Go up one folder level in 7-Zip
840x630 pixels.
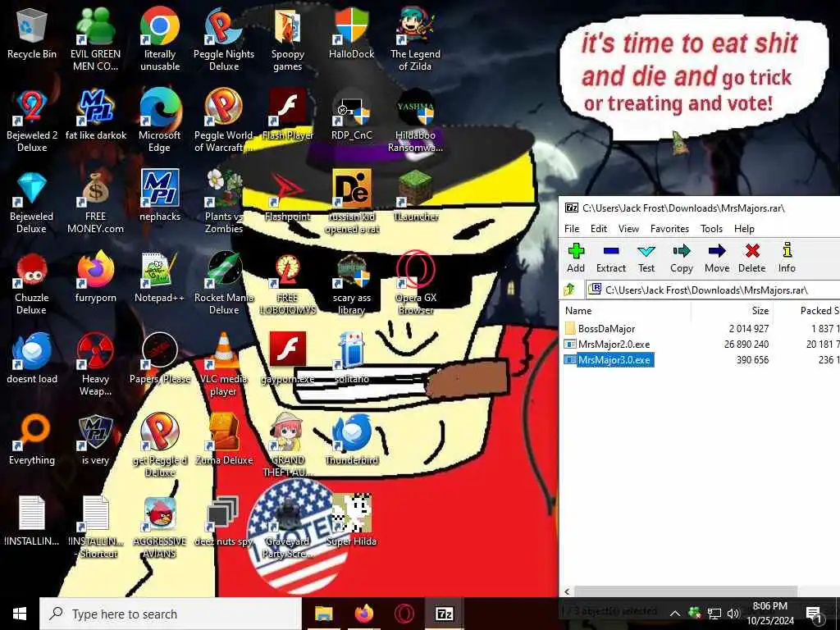pos(570,290)
